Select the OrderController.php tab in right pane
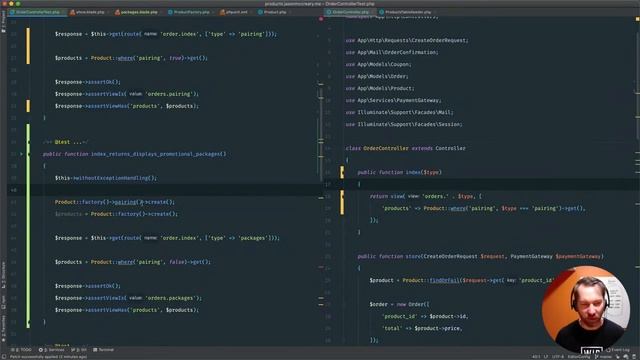This screenshot has width=640, height=360. [350, 12]
